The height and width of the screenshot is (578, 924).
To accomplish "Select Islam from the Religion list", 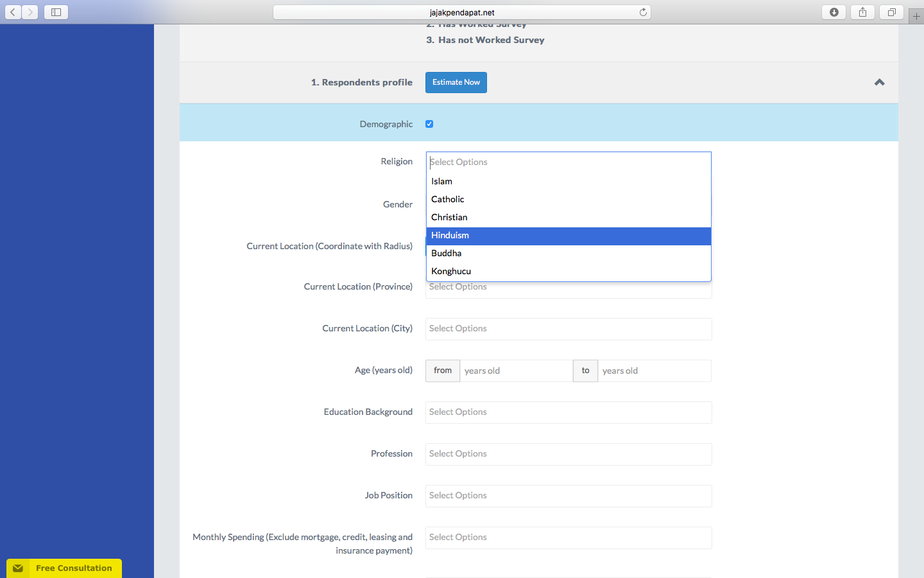I will coord(441,181).
